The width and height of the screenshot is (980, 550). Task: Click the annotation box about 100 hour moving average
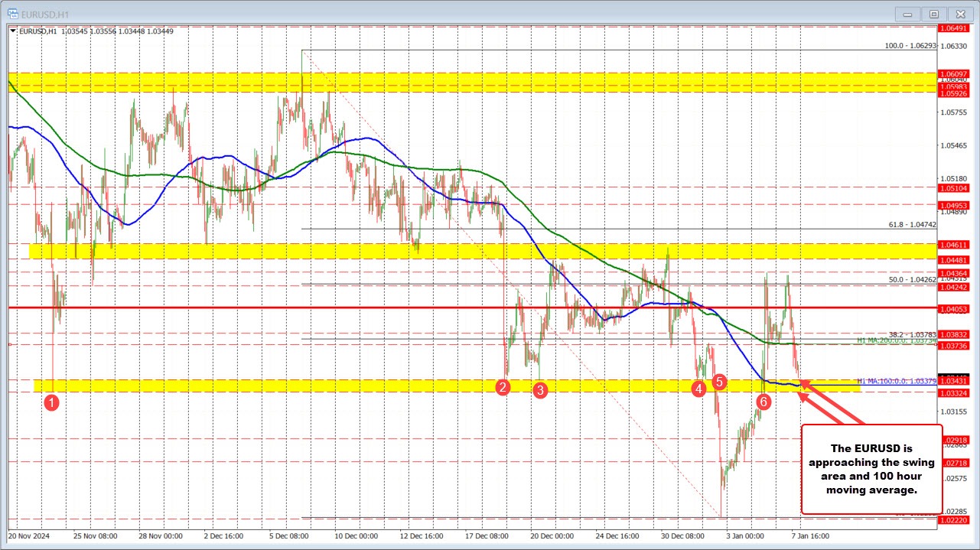pos(872,468)
